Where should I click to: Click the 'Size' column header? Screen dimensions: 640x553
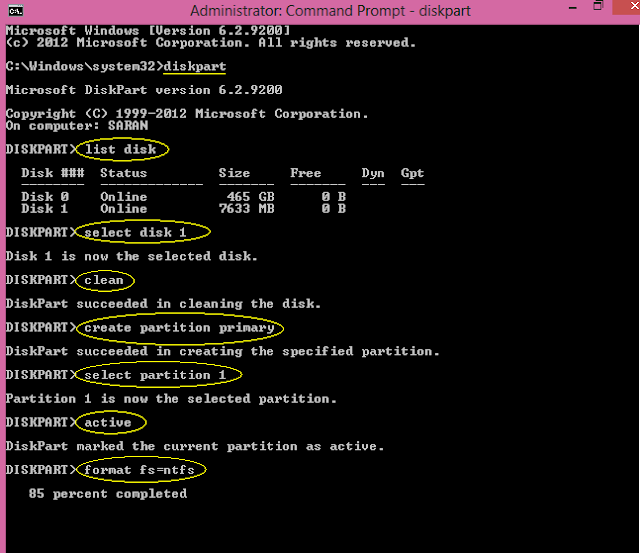(x=234, y=173)
